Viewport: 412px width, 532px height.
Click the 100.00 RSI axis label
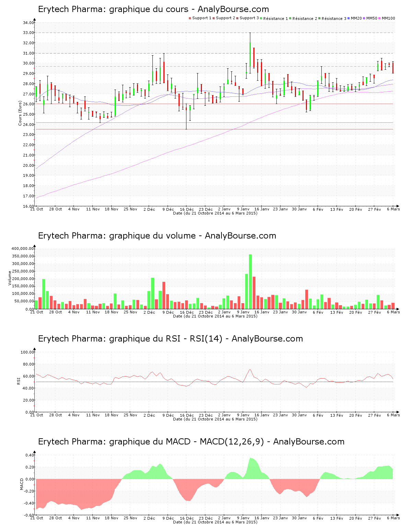click(x=27, y=352)
